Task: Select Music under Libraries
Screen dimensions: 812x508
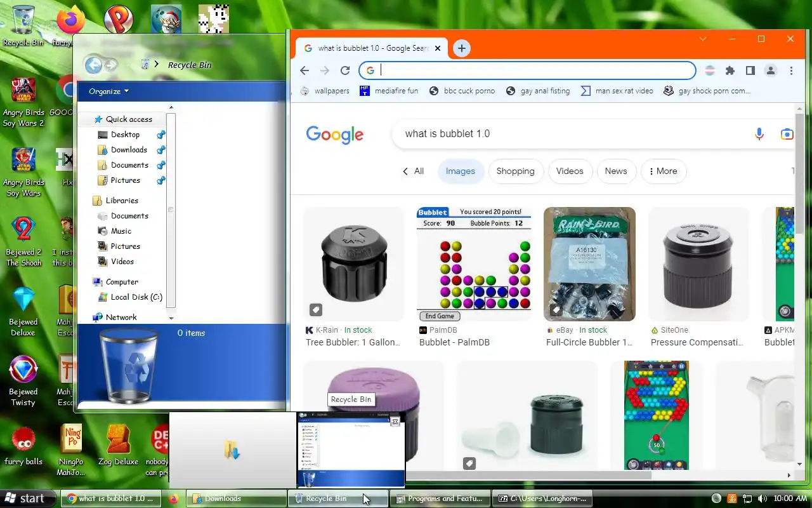Action: (115, 231)
